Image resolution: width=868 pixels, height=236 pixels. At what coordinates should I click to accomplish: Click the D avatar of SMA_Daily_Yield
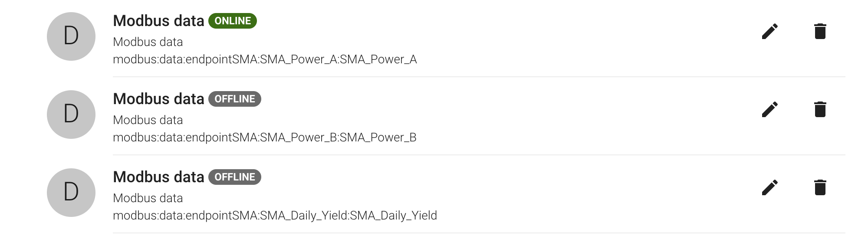[71, 193]
